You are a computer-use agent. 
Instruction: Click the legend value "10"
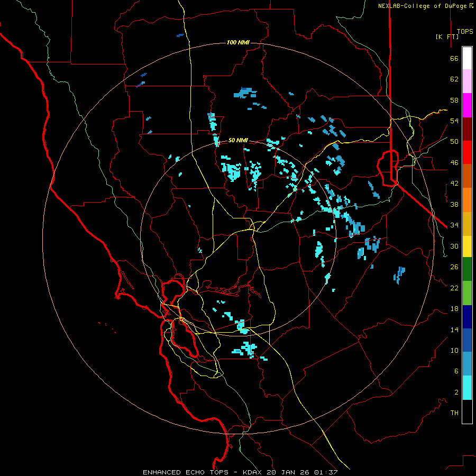454,351
